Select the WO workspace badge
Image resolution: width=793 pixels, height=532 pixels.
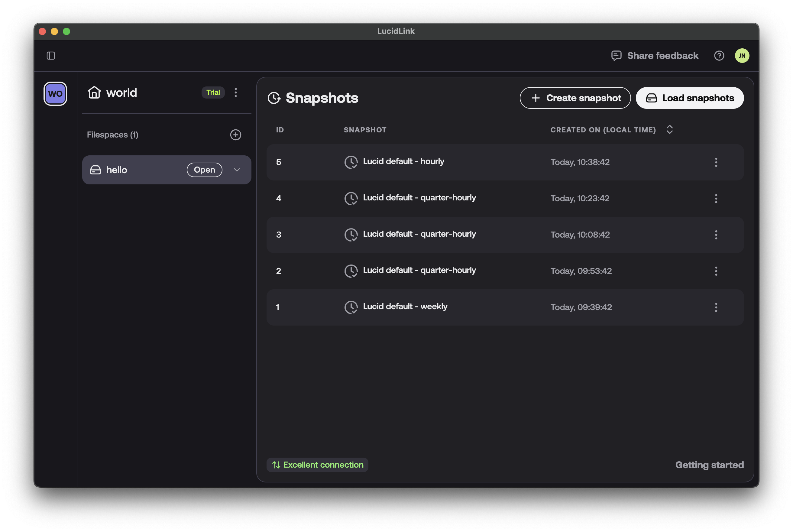[x=55, y=94]
